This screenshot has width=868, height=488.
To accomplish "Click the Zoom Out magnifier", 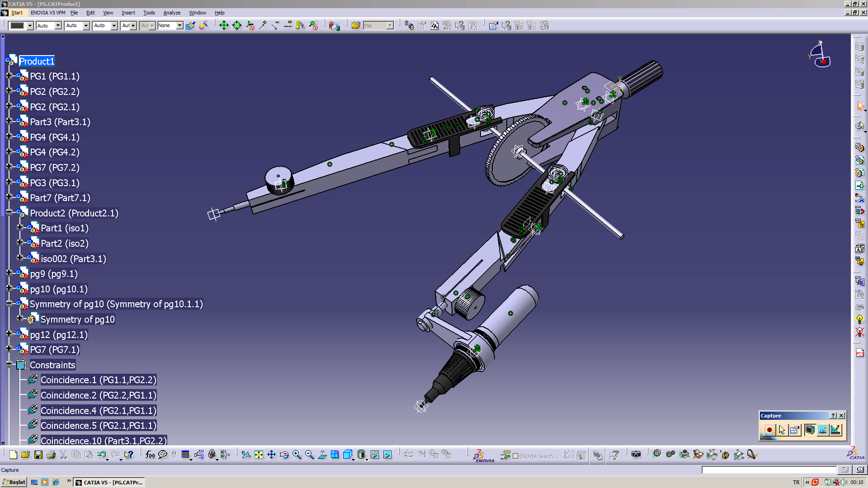I will 310,455.
